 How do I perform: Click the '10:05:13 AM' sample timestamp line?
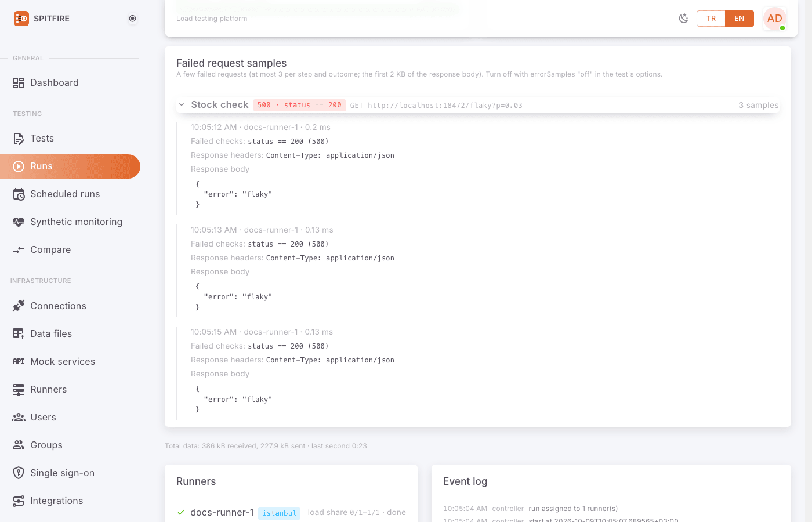[x=262, y=230]
